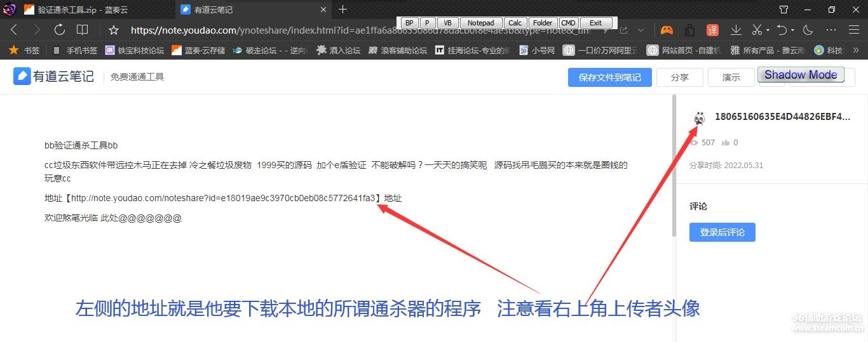The image size is (868, 342).
Task: Switch to the 验证通杀工具.zip 蓝奏云 tab
Action: tap(89, 10)
